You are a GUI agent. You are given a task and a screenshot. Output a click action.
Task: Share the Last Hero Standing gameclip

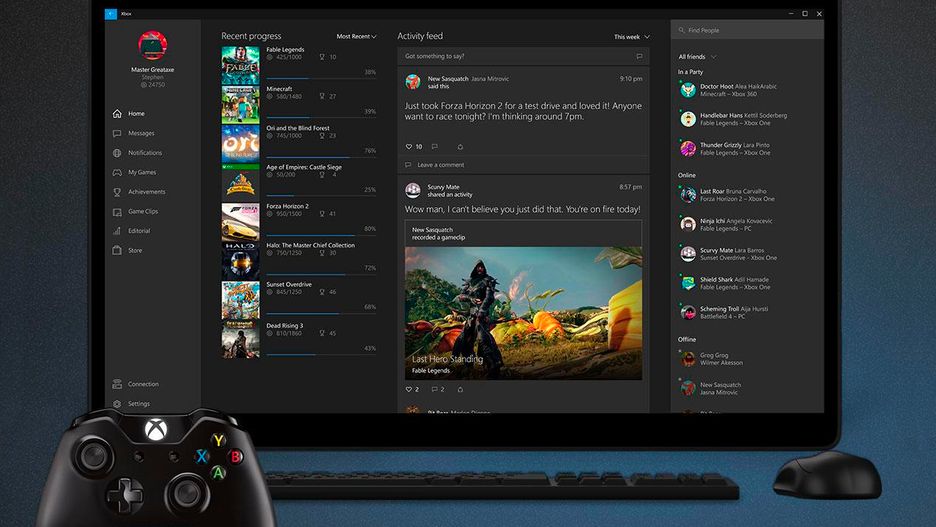(x=460, y=389)
